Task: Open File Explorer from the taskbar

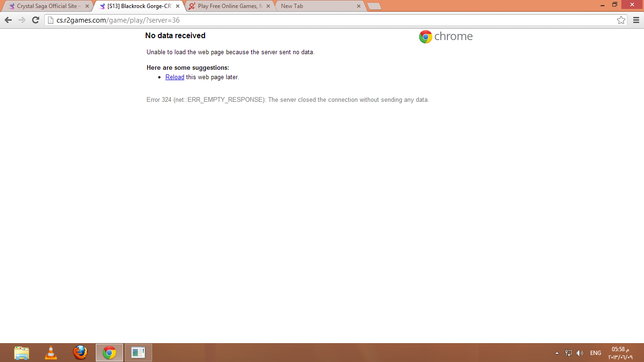Action: tap(22, 353)
